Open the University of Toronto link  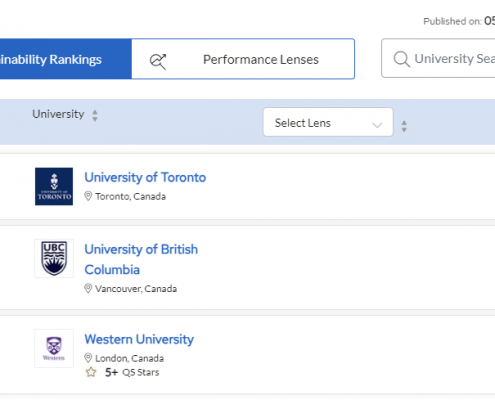pos(145,177)
